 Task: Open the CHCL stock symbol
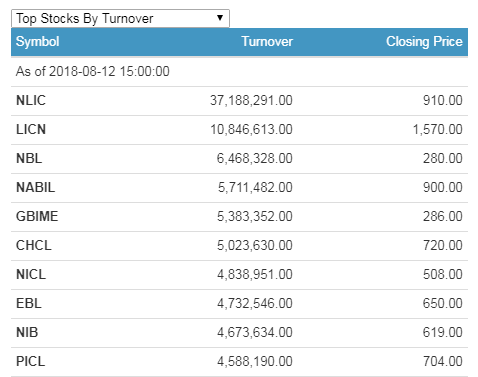[x=34, y=245]
